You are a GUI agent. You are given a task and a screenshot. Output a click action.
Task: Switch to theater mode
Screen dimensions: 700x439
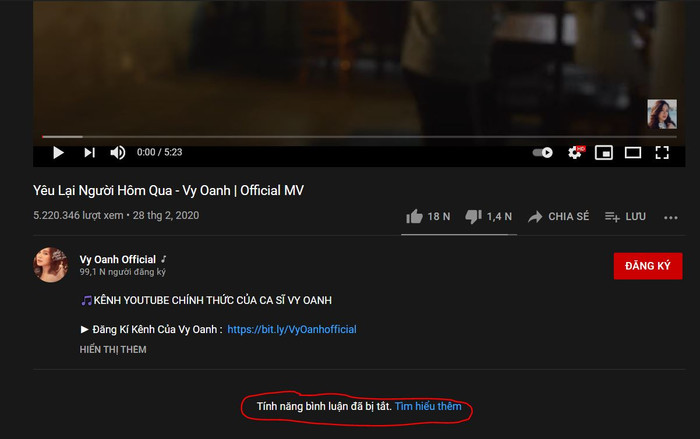(x=633, y=152)
